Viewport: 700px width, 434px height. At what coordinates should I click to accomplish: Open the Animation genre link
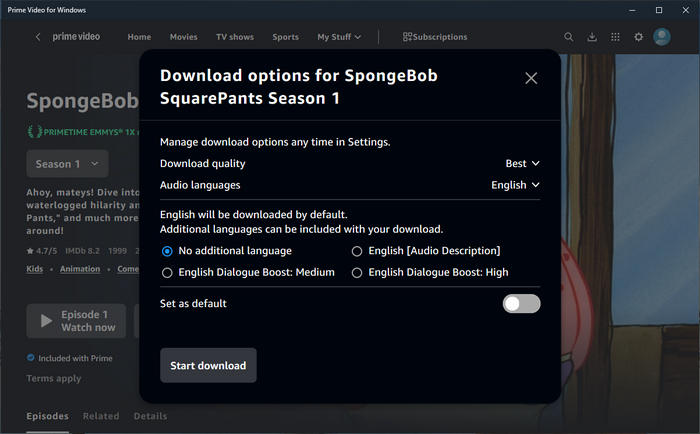[x=80, y=269]
